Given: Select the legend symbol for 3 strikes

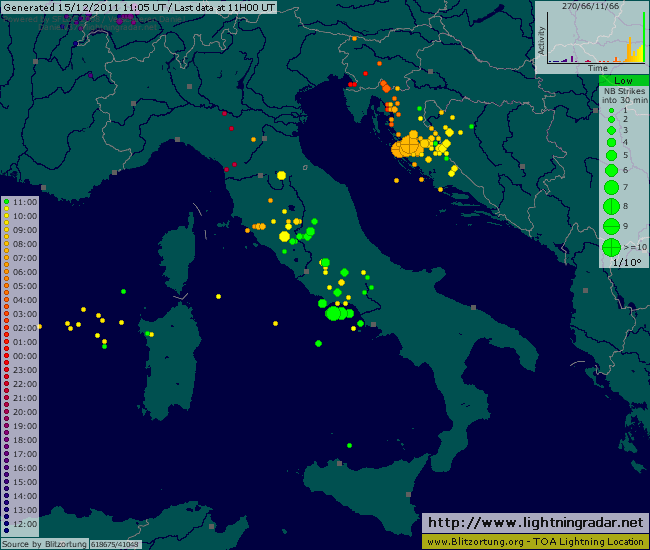Looking at the screenshot, I should (611, 130).
